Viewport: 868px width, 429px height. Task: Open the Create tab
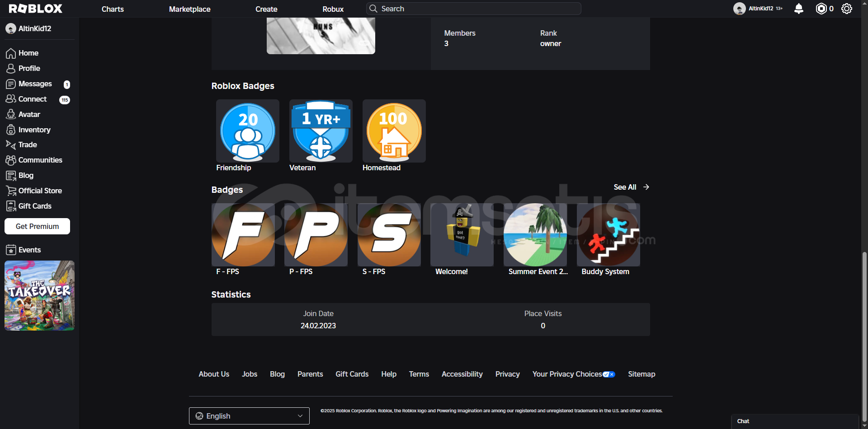(266, 9)
